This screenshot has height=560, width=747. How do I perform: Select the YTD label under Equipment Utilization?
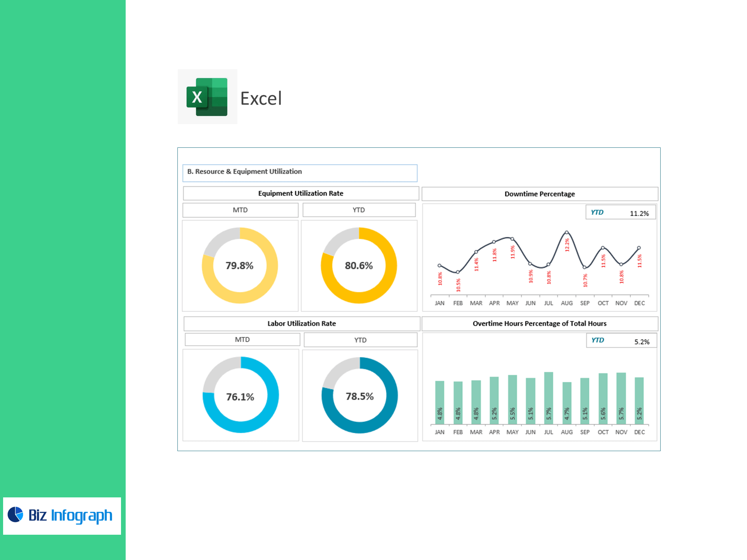tap(359, 210)
